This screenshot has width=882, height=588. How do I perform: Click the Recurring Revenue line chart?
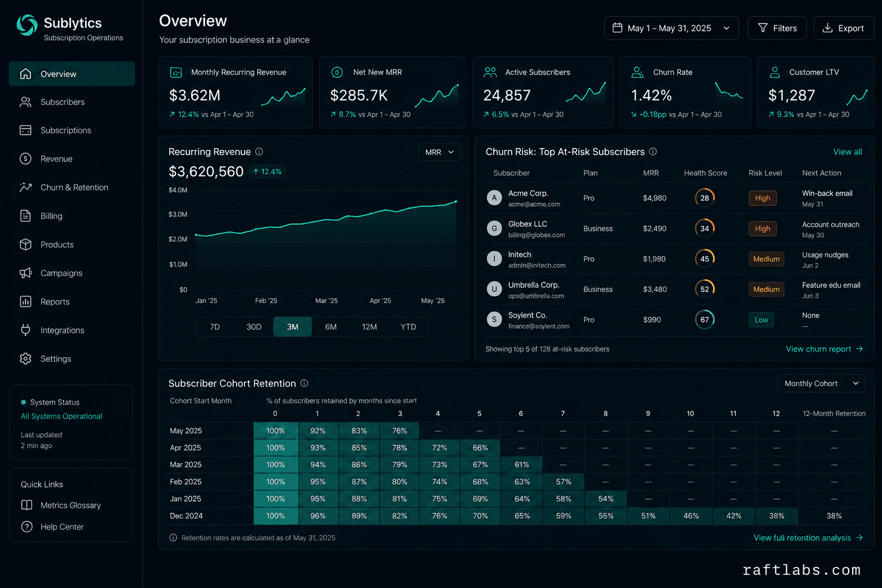(326, 241)
